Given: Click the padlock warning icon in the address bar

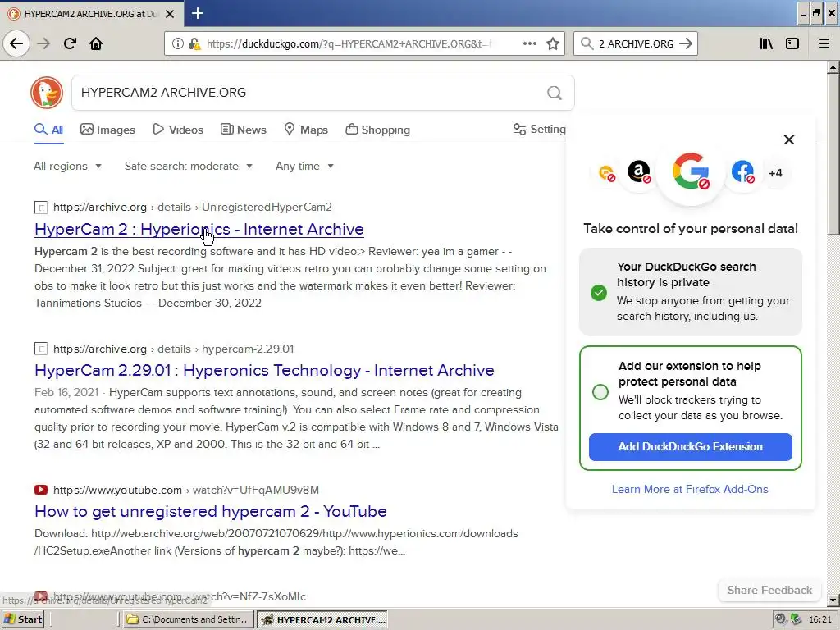Looking at the screenshot, I should 195,43.
